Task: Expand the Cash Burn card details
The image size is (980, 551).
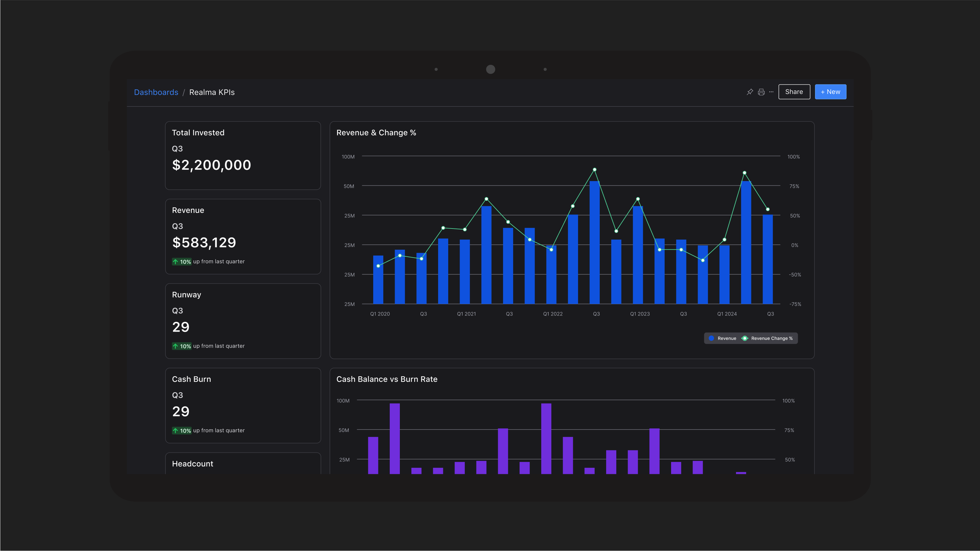Action: (x=243, y=406)
